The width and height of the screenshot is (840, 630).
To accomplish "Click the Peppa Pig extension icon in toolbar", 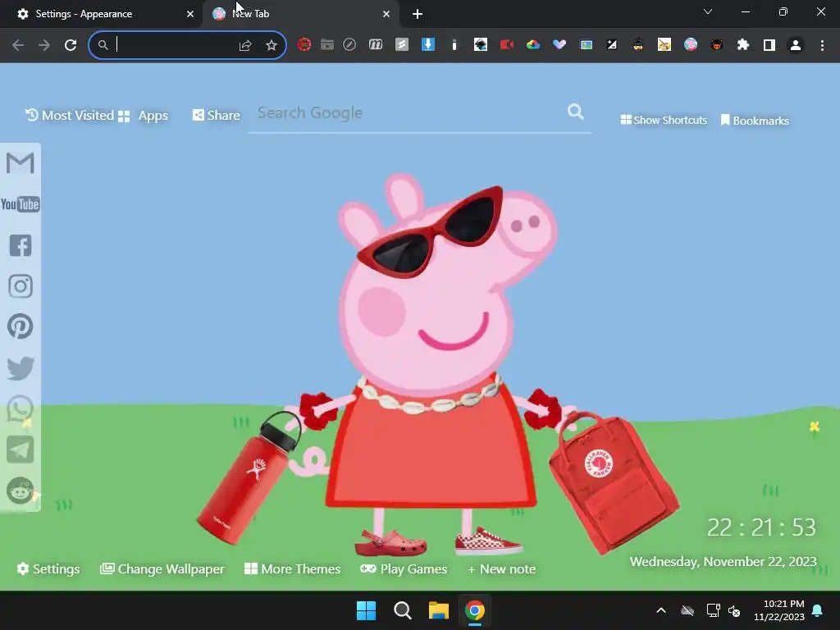I will 691,44.
